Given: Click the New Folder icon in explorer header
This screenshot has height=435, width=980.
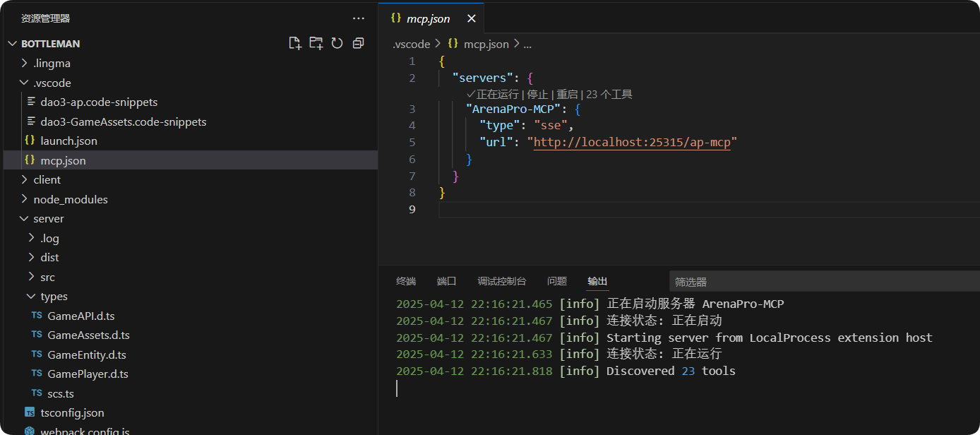Looking at the screenshot, I should (316, 43).
